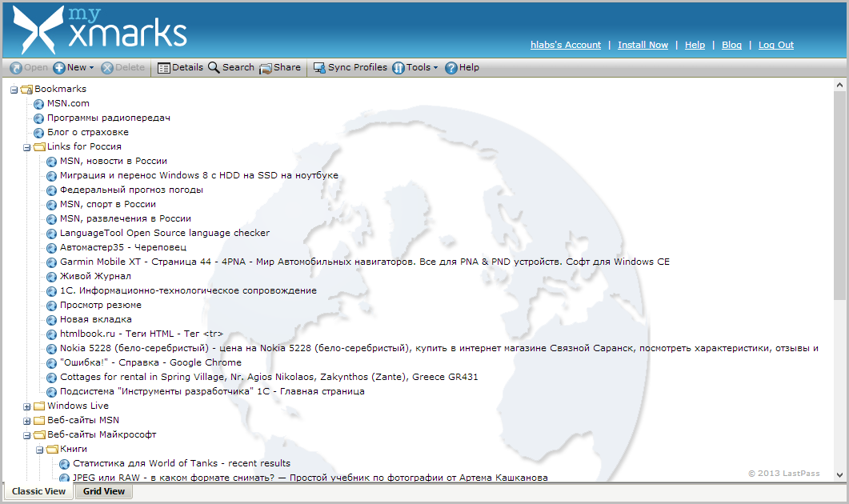Select MSN, развлечения в России bookmark
This screenshot has height=504, width=849.
(126, 218)
